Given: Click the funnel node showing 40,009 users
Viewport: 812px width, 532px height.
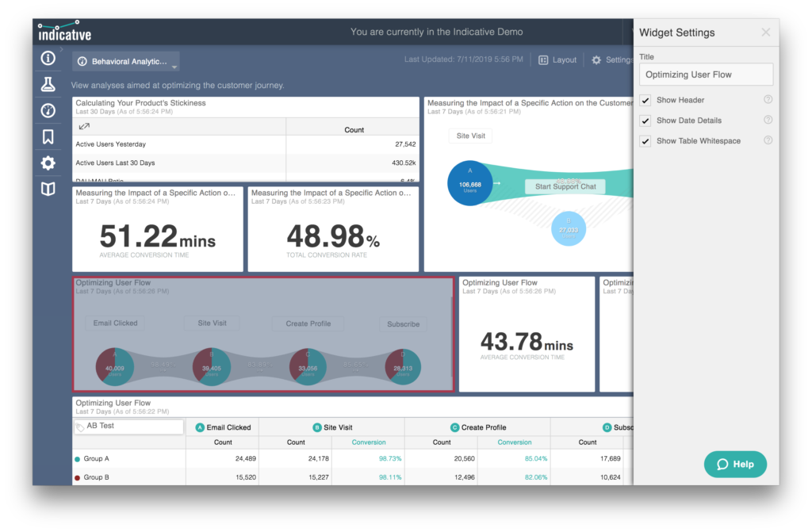Looking at the screenshot, I should [114, 367].
